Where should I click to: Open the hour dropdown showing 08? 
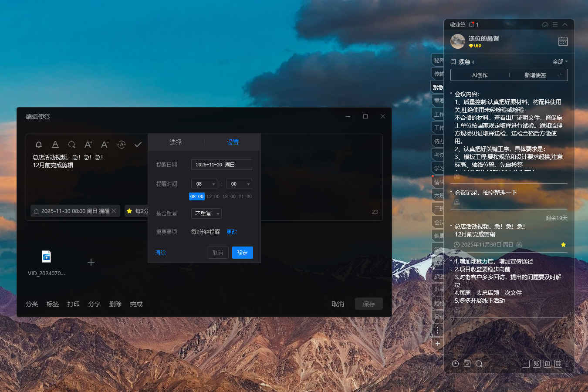tap(204, 184)
